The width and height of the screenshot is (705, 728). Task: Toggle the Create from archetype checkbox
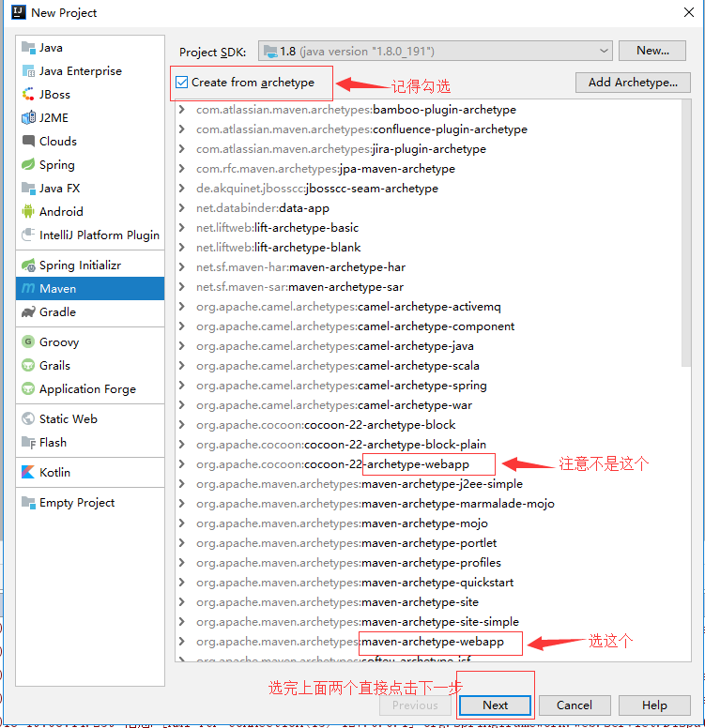182,83
